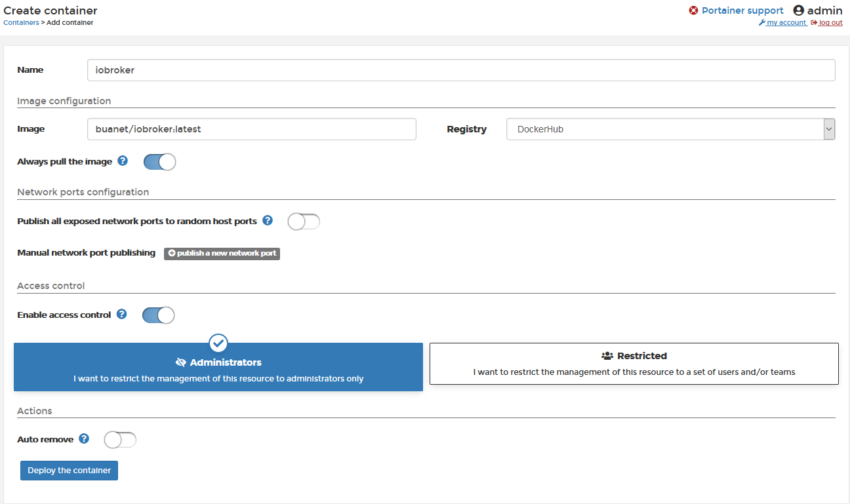850x504 pixels.
Task: Click publish a new network port
Action: tap(222, 253)
